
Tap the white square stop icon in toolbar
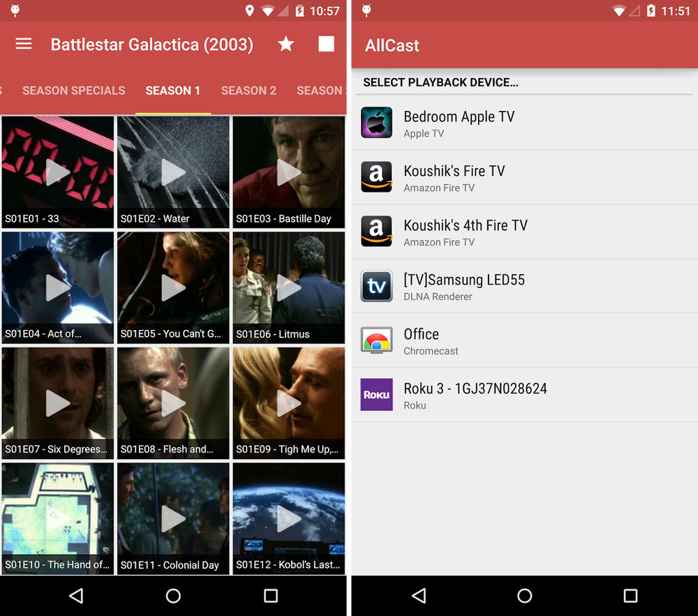tap(326, 43)
